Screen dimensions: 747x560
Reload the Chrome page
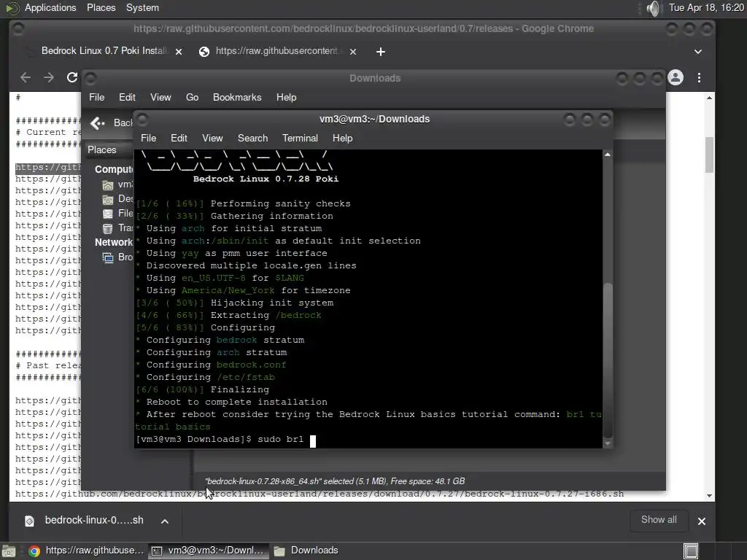pos(72,77)
